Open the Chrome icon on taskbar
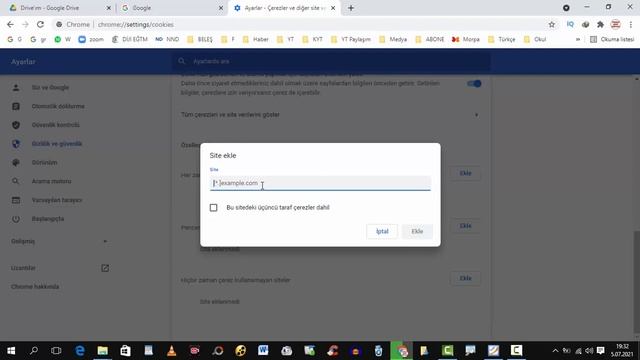Screen dimensions: 640x360 click(x=402, y=351)
